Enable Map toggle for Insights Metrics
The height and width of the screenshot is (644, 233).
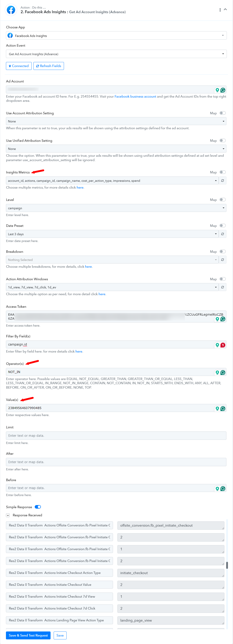point(222,172)
